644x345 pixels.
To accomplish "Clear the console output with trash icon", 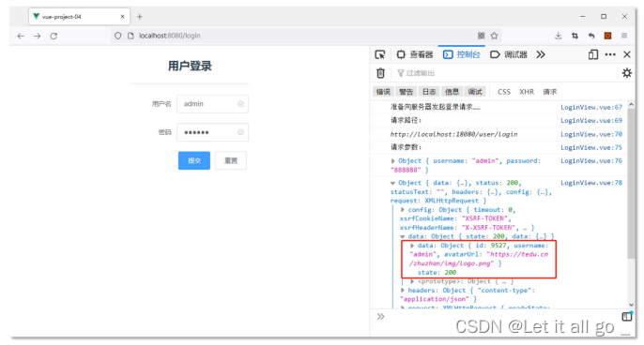I will [380, 73].
